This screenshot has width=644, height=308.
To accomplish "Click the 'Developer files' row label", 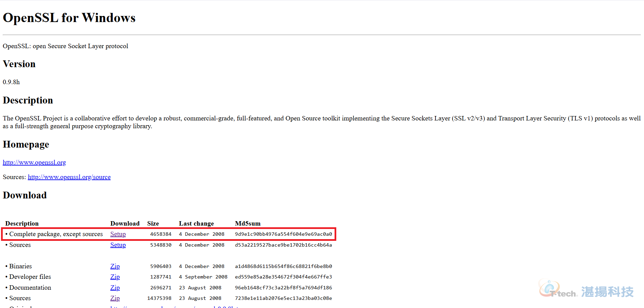I will (30, 277).
